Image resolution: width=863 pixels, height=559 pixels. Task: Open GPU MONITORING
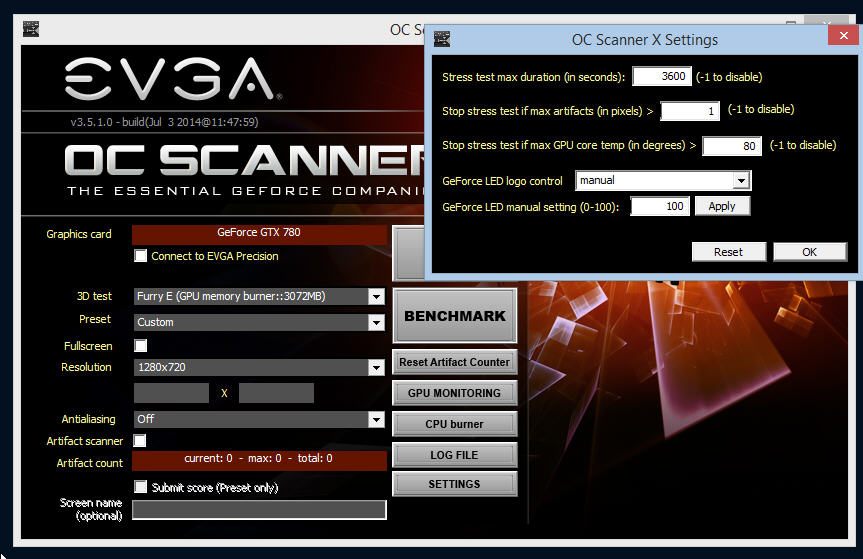(455, 393)
